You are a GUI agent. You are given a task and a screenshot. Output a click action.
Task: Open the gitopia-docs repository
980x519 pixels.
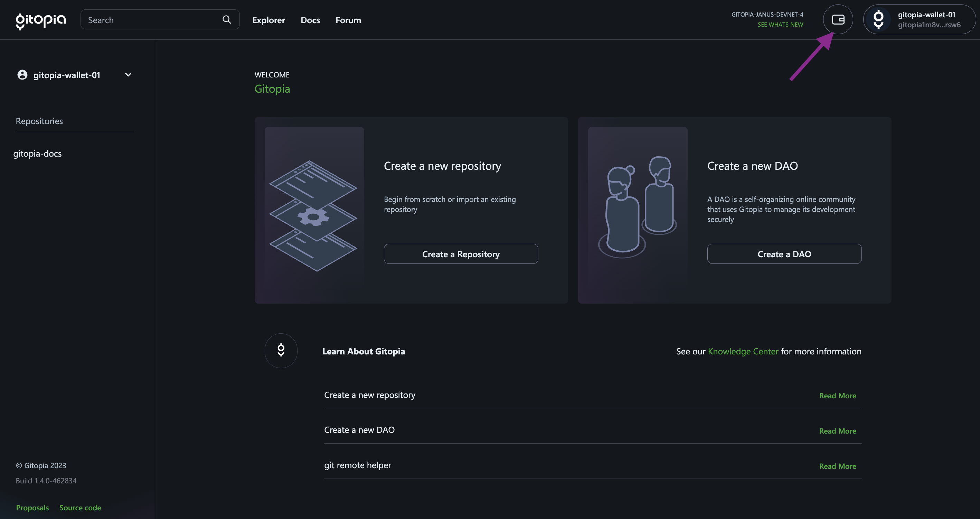coord(37,154)
